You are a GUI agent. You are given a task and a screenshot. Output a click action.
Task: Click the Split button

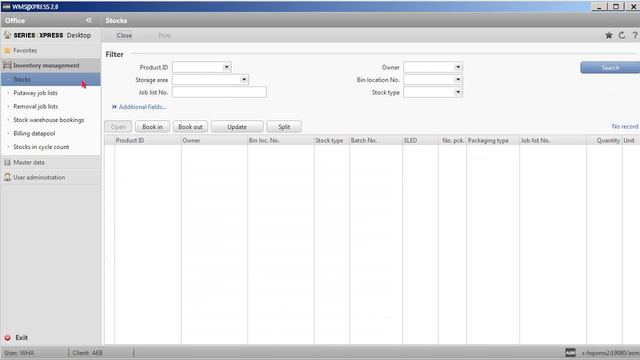pos(284,127)
